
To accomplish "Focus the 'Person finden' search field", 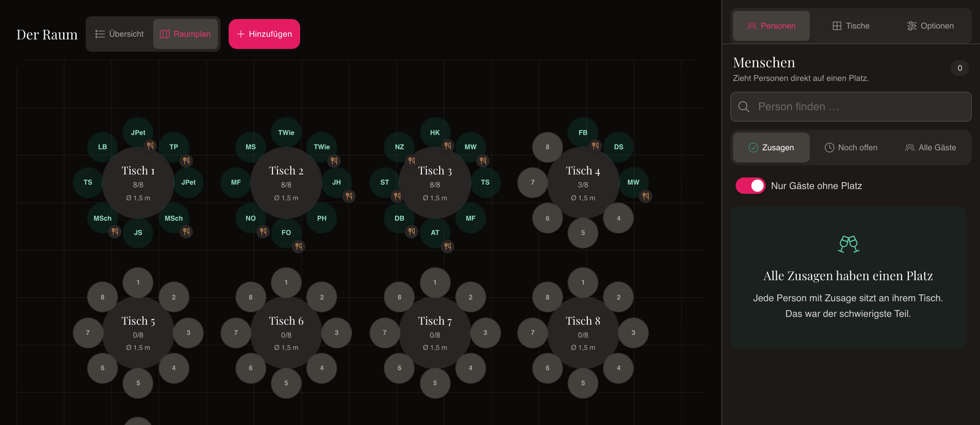I will 851,107.
